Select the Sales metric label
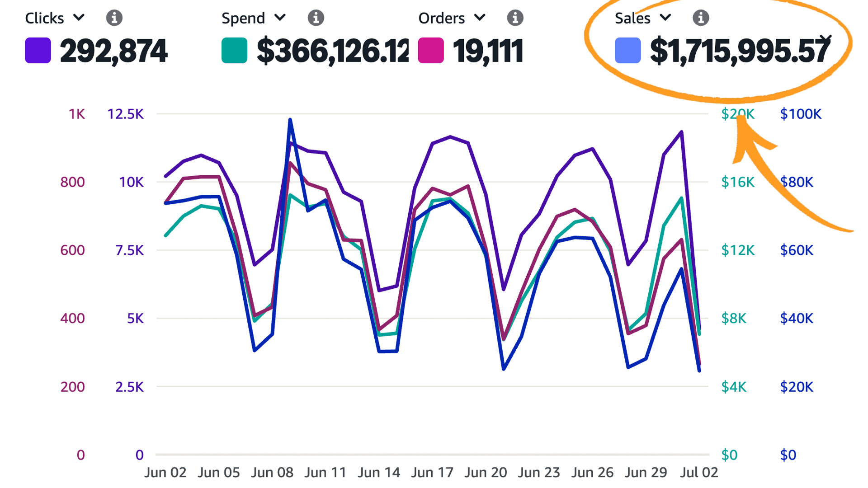The width and height of the screenshot is (868, 488). click(x=632, y=18)
